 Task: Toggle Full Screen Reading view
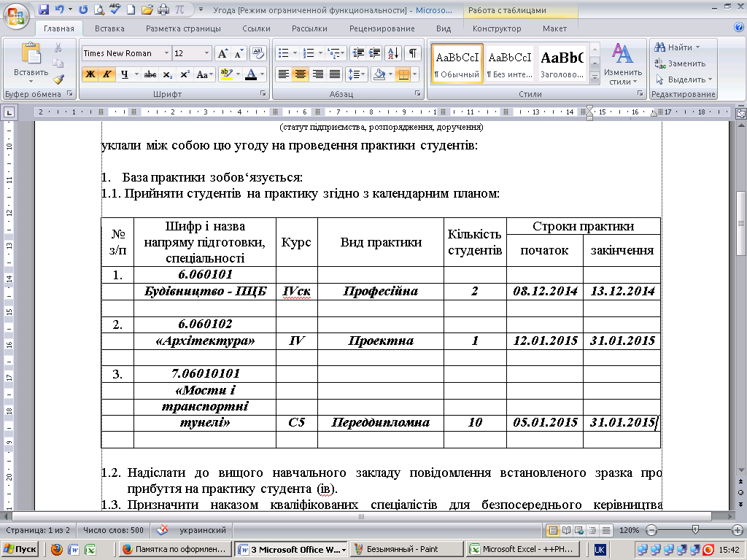[566, 530]
